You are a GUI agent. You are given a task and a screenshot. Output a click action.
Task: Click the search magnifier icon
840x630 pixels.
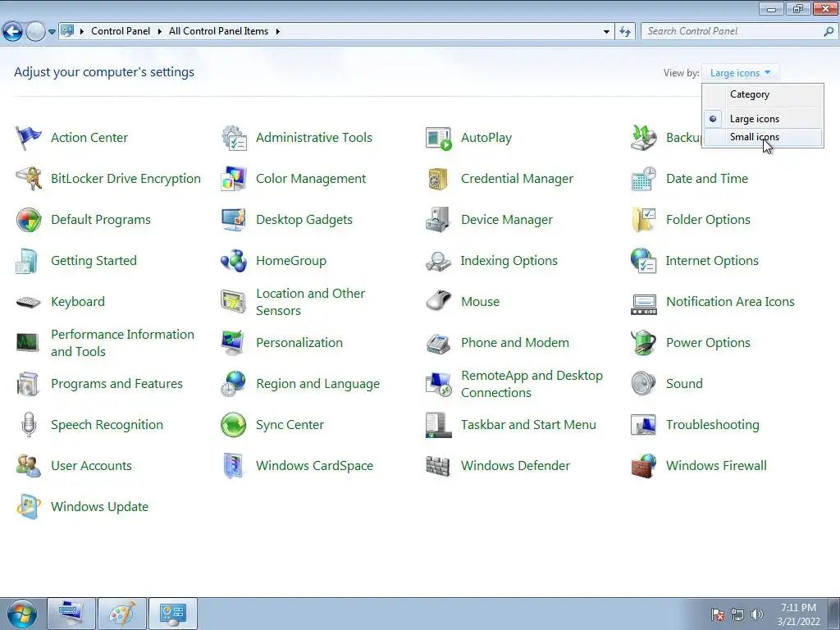pyautogui.click(x=829, y=32)
